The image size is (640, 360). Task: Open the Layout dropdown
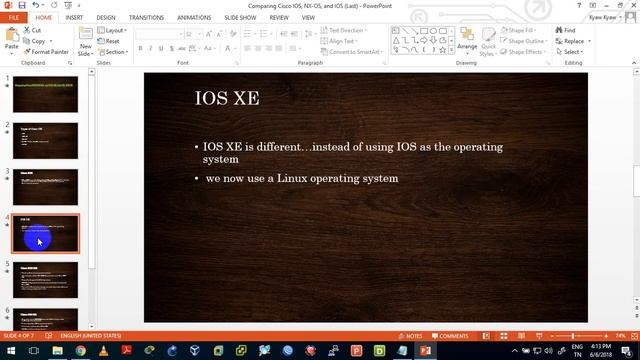(x=112, y=30)
